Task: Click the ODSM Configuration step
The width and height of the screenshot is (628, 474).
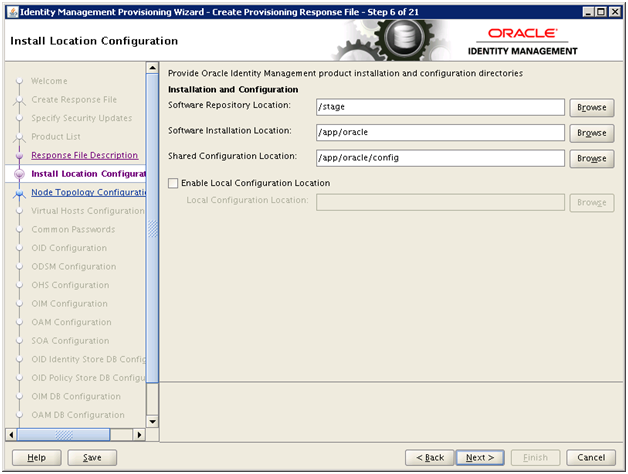Action: (74, 266)
